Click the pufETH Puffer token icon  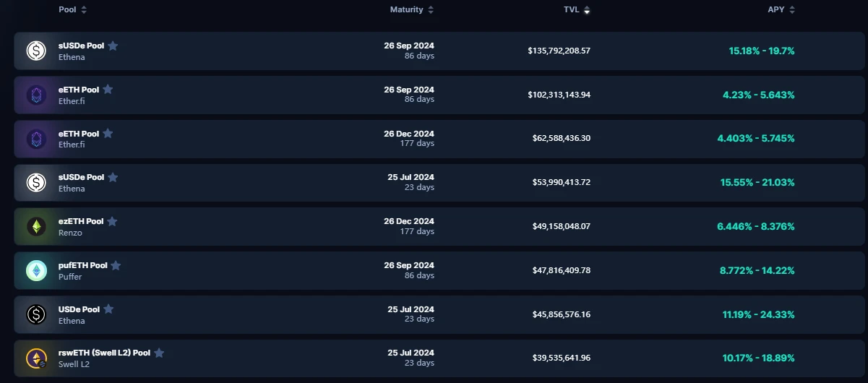pos(36,271)
